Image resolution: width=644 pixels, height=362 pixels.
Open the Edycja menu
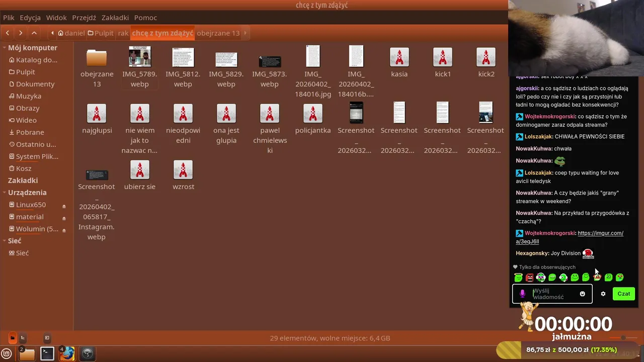[30, 18]
